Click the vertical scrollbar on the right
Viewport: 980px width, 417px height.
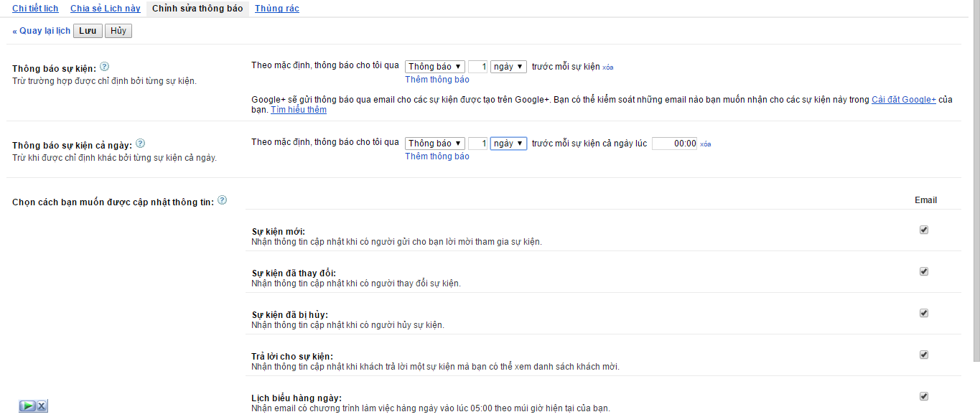click(975, 179)
